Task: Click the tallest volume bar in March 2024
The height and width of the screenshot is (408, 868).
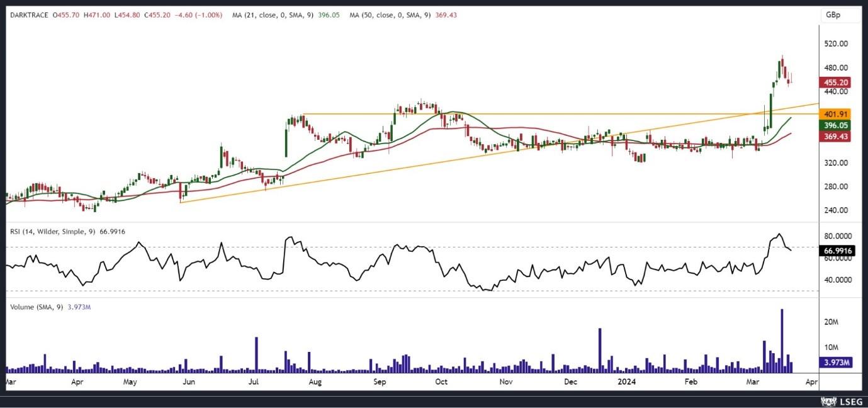Action: click(782, 340)
